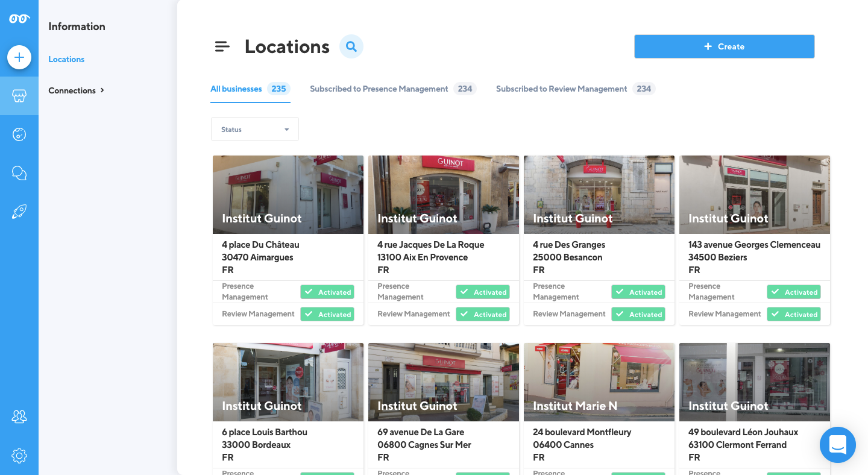Viewport: 868px width, 475px height.
Task: Click Review Management Activated badge for Aix En Provence
Action: 483,314
